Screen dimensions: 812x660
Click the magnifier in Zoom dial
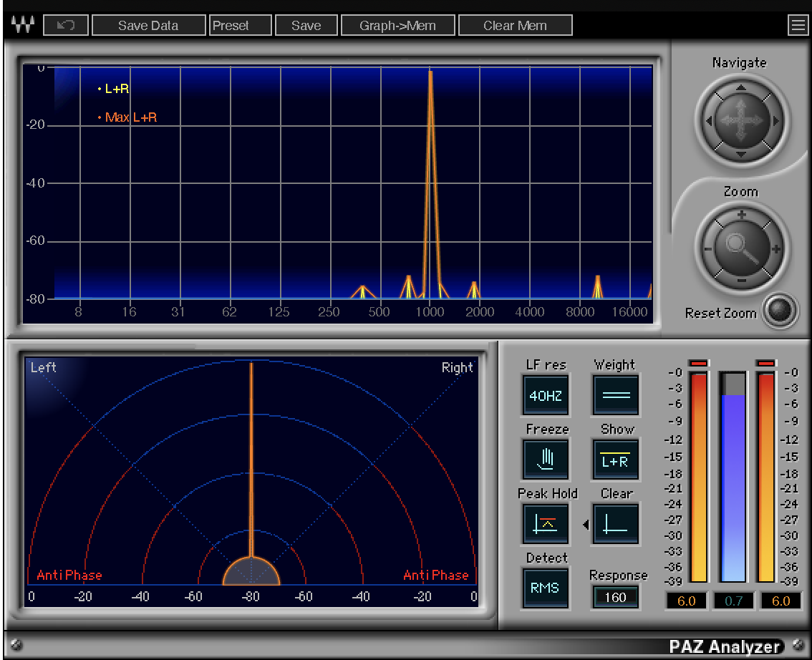(742, 248)
